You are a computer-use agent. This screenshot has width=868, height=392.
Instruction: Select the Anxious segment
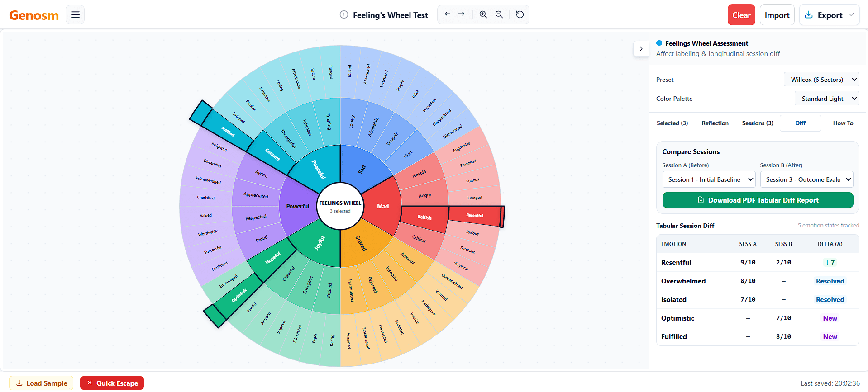click(407, 258)
